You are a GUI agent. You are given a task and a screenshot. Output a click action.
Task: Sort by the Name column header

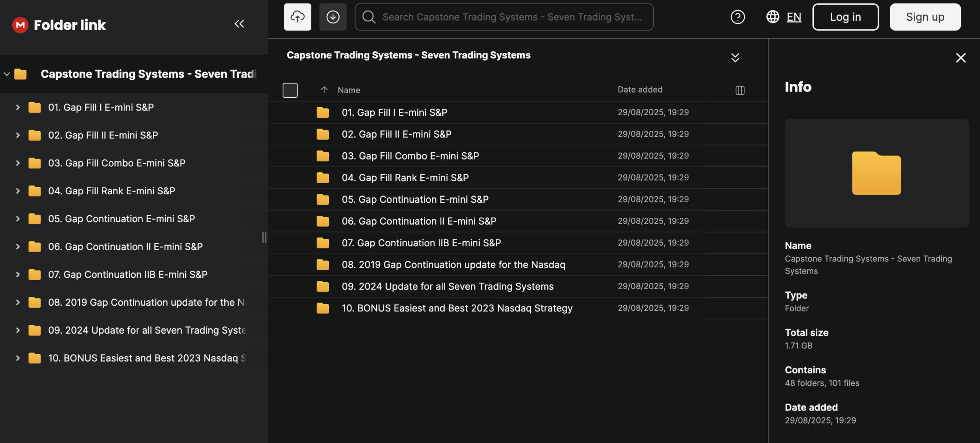pyautogui.click(x=348, y=90)
